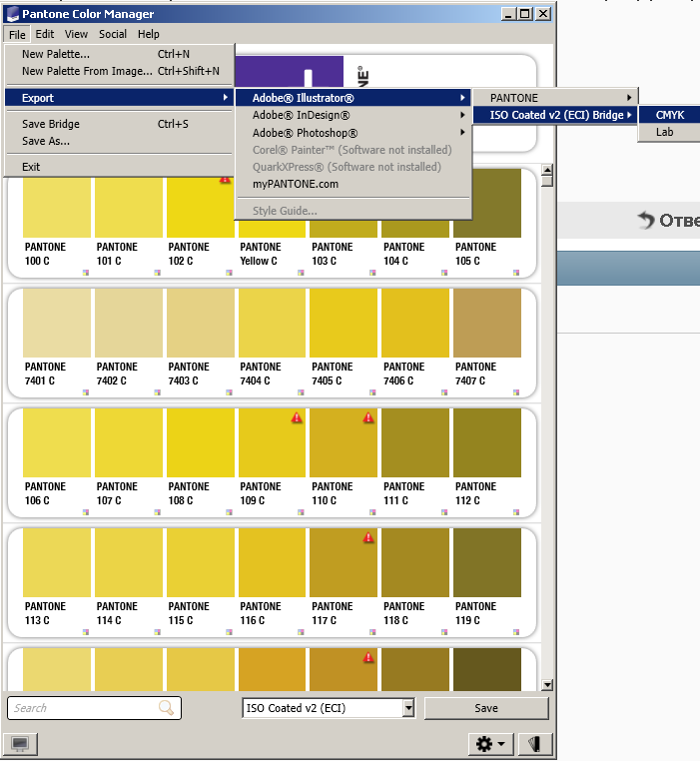Open the Help menu
This screenshot has height=761, width=700.
[x=148, y=34]
